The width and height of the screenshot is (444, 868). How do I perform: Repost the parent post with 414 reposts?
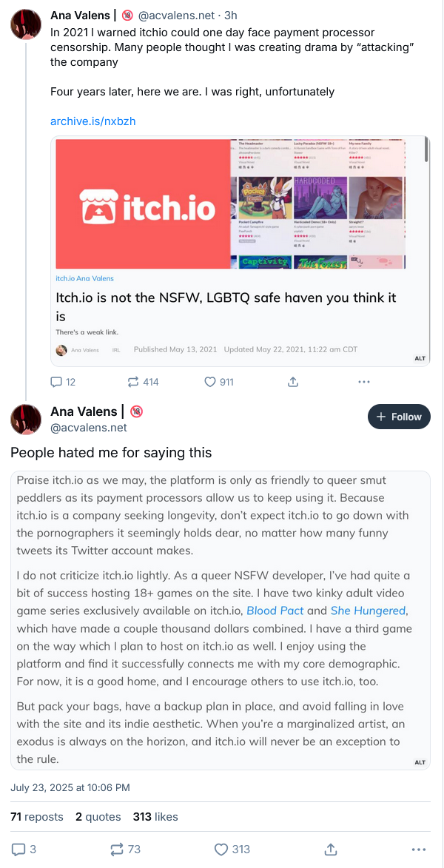(134, 382)
